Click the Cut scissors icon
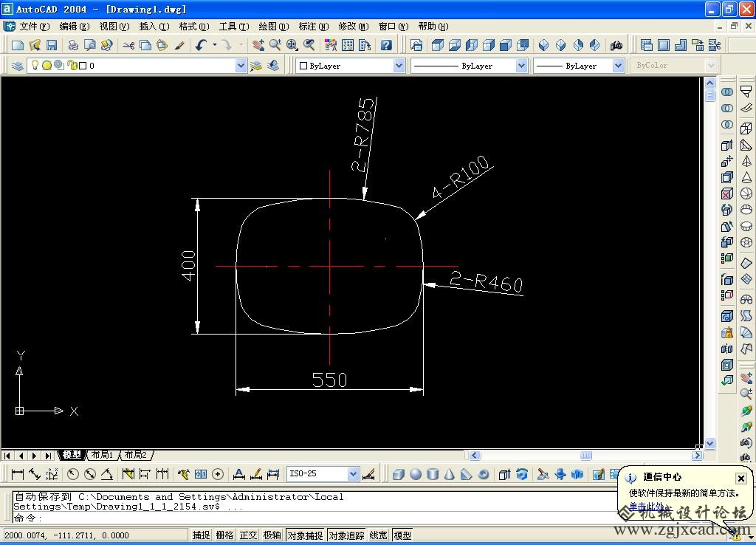 point(128,45)
